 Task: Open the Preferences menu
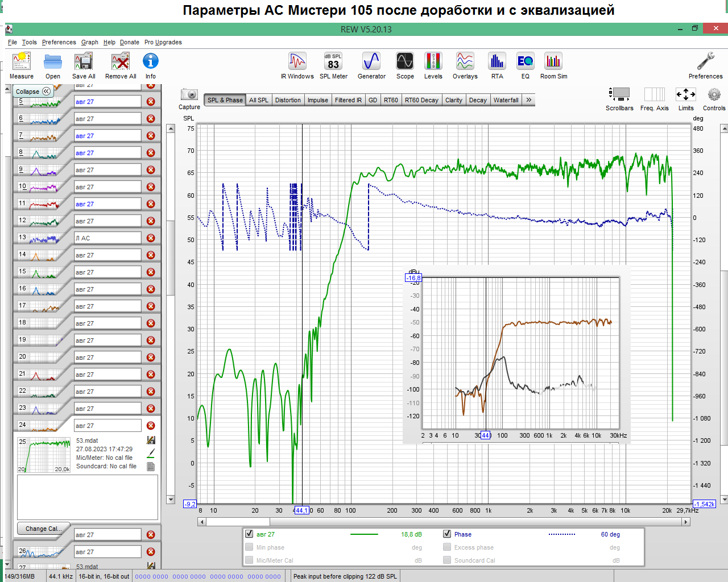pyautogui.click(x=59, y=42)
